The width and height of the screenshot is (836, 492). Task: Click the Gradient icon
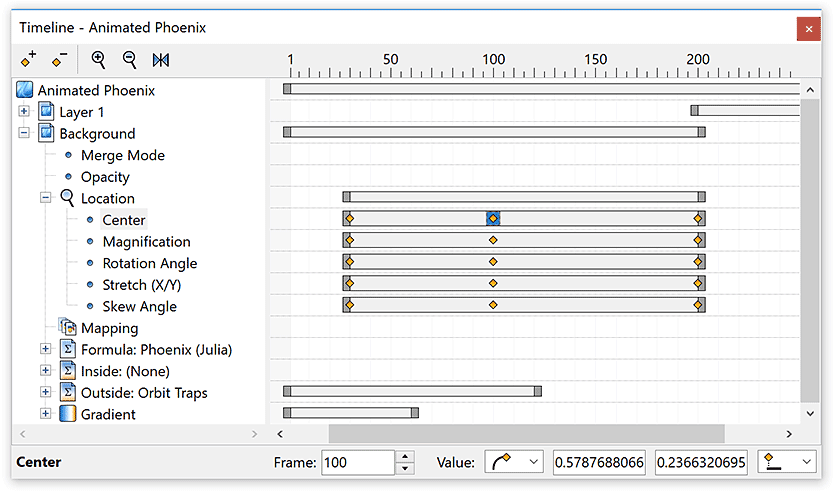coord(68,414)
